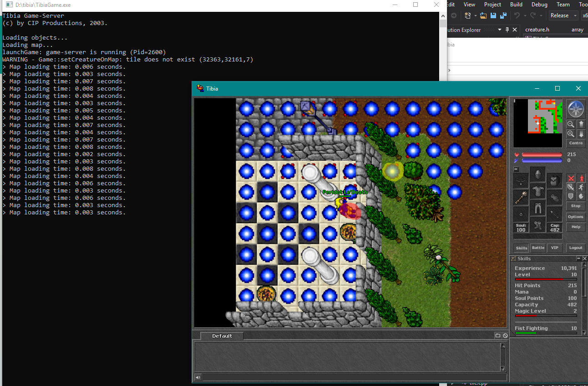Click the Centre minimap button
The height and width of the screenshot is (386, 588).
(576, 143)
